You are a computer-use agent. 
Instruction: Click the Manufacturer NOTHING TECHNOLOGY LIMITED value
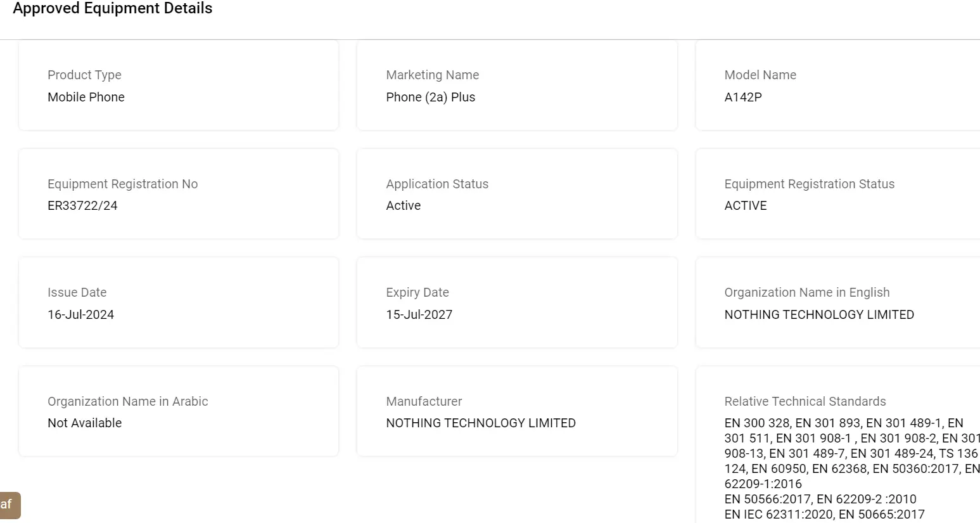[x=480, y=423]
